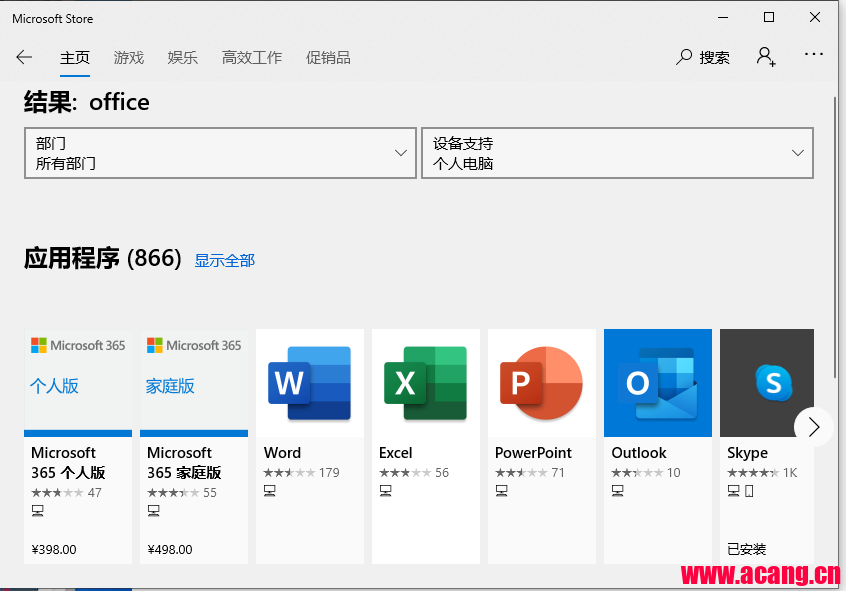Minimize the Microsoft Store window
Screen dimensions: 846x591
pos(723,17)
